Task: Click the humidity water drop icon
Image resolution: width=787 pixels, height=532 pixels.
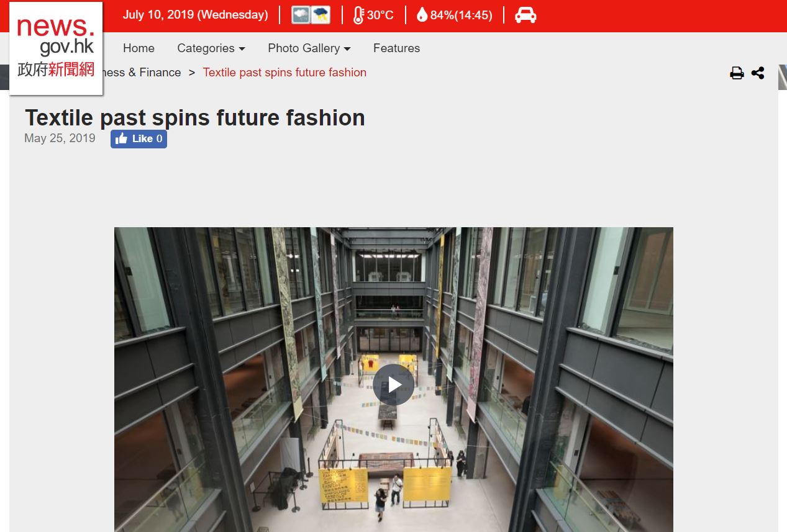Action: [422, 15]
